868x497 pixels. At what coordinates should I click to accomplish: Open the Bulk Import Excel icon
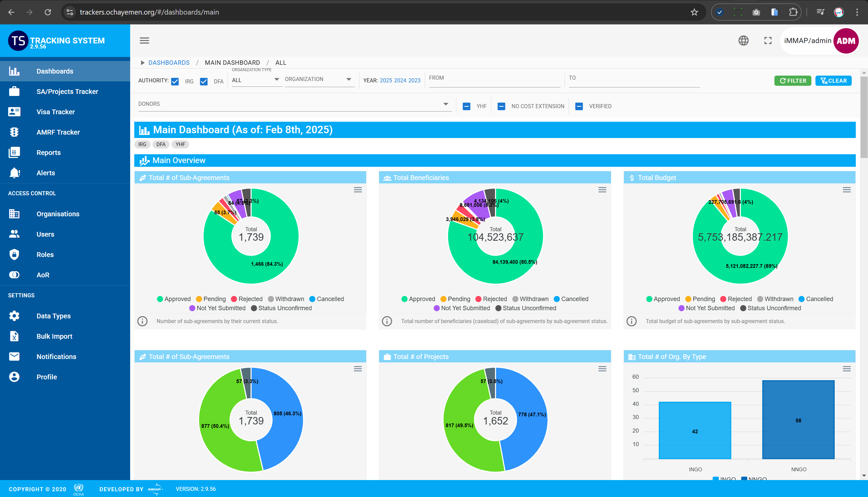pyautogui.click(x=14, y=336)
